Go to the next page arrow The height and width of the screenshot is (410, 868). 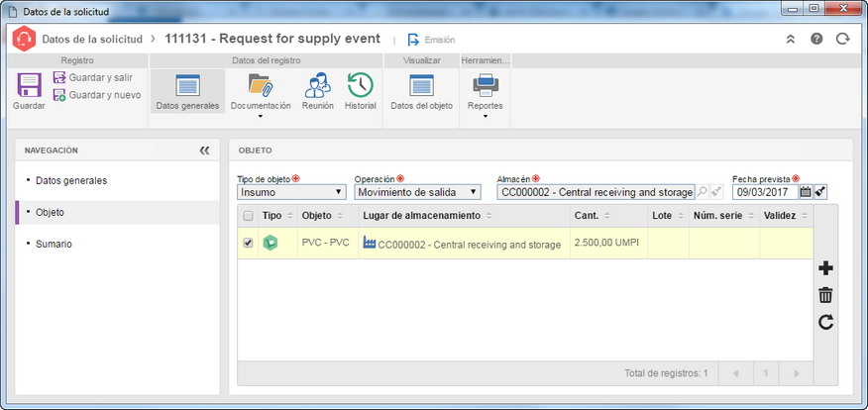point(797,373)
